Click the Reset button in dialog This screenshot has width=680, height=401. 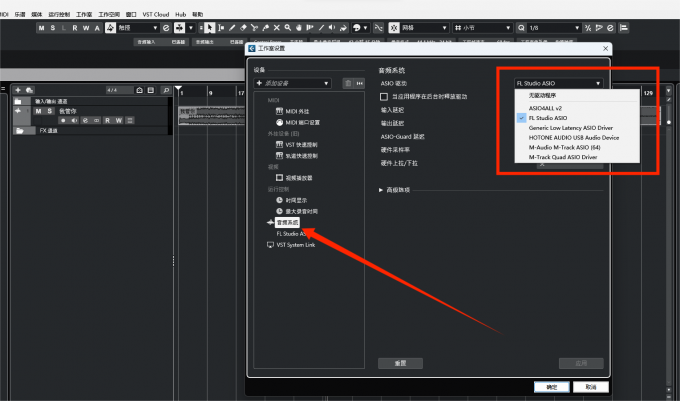coord(400,363)
